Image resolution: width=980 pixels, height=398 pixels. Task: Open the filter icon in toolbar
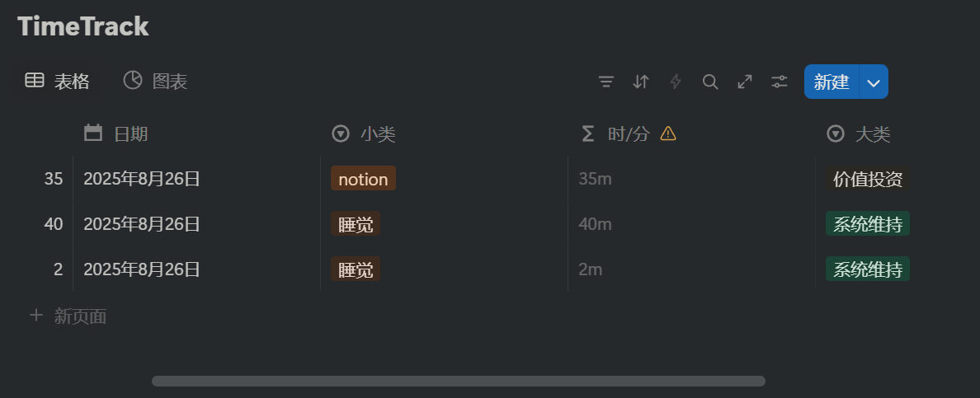click(x=606, y=82)
